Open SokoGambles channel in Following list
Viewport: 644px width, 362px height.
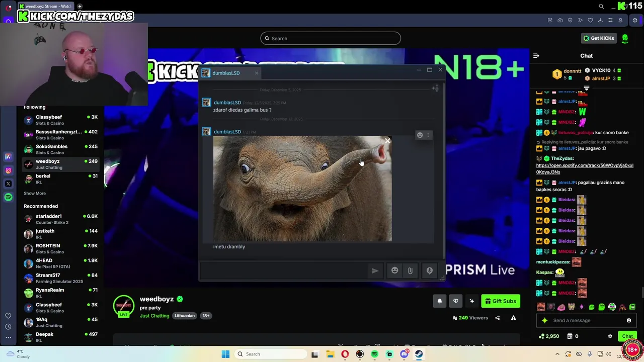(x=60, y=149)
